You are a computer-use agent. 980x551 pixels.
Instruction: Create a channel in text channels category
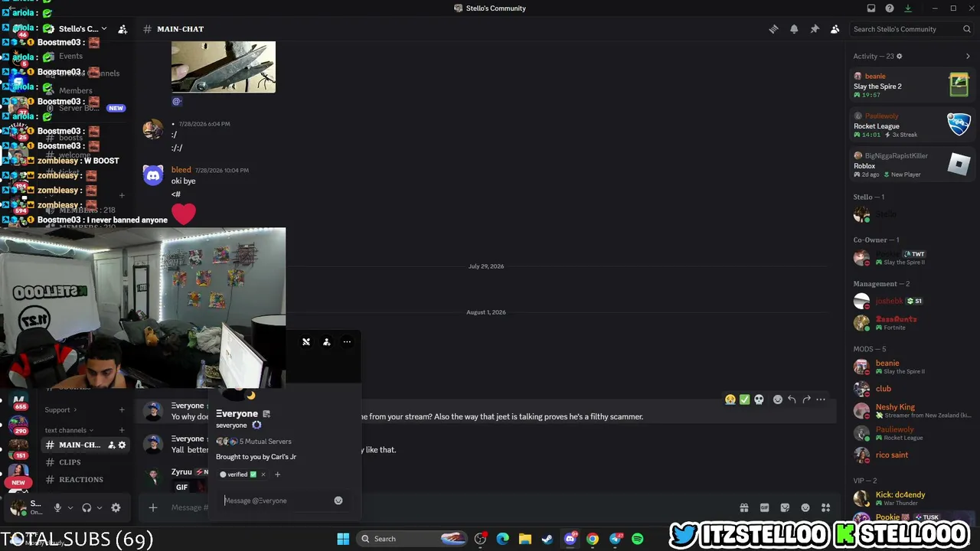122,430
